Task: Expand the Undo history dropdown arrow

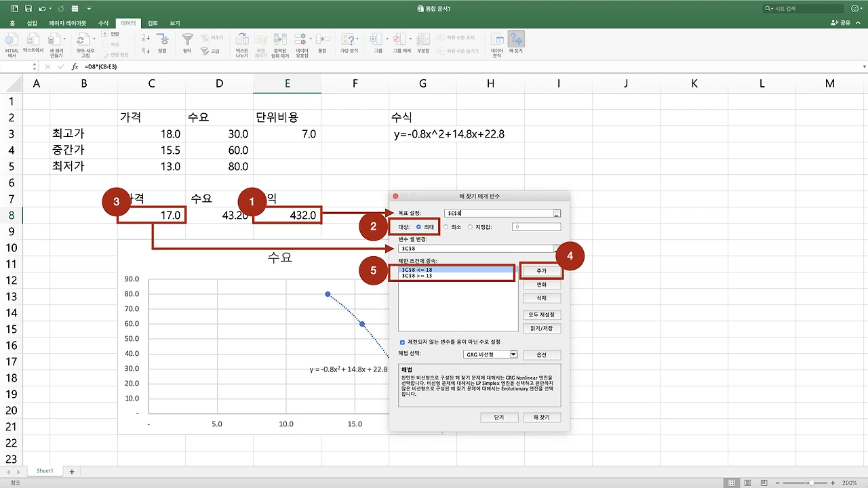Action: click(51, 9)
